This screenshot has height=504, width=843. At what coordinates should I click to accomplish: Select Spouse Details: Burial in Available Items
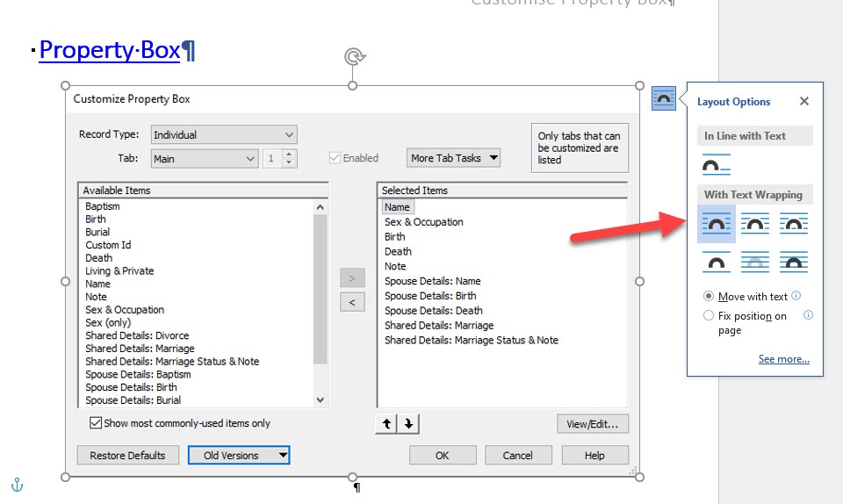tap(133, 400)
